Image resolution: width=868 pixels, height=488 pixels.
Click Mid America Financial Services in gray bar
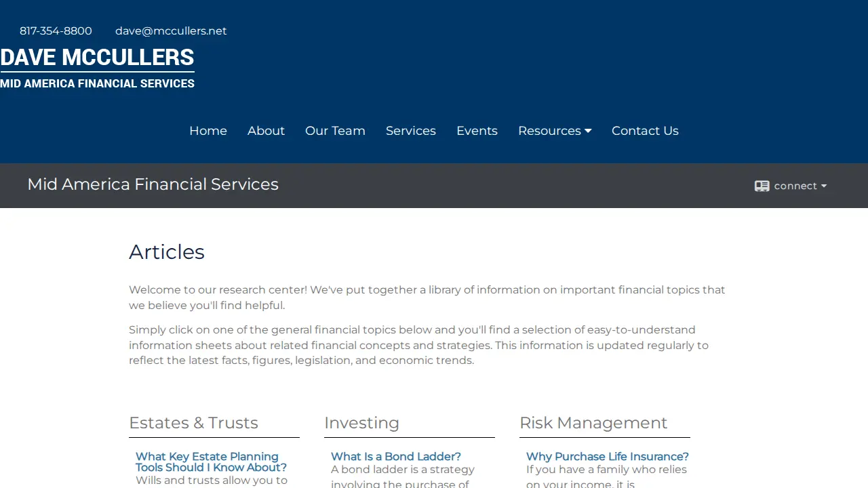pyautogui.click(x=153, y=184)
